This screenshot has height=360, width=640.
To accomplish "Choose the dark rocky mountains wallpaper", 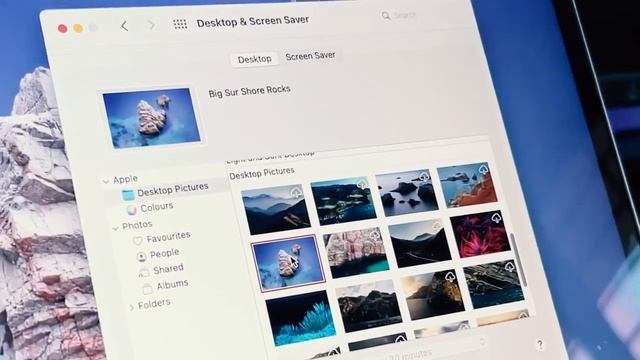I will point(369,306).
